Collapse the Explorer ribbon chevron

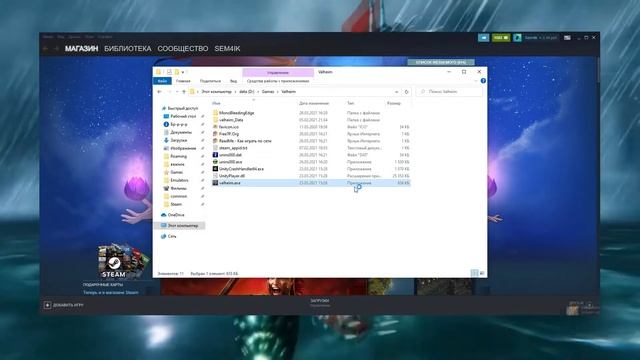(476, 81)
